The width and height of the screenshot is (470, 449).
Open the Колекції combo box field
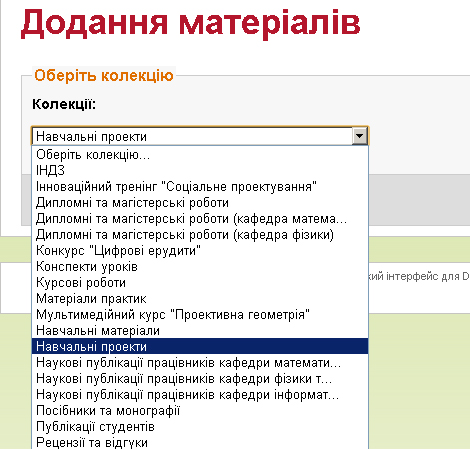(200, 136)
